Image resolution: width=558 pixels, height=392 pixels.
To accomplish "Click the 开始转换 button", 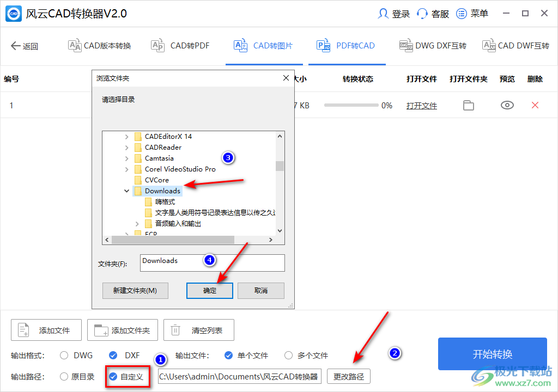I will coord(493,354).
